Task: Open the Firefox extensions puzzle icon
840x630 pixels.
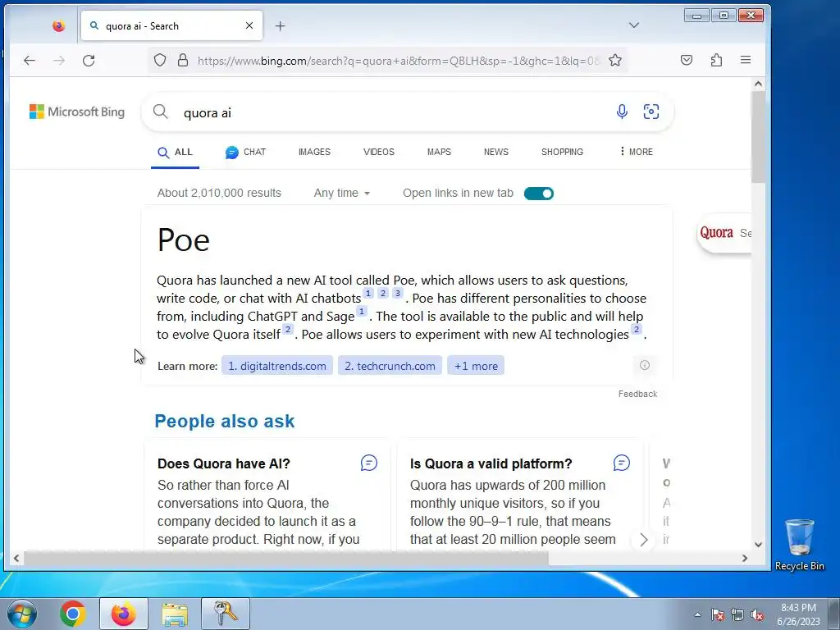Action: 716,60
